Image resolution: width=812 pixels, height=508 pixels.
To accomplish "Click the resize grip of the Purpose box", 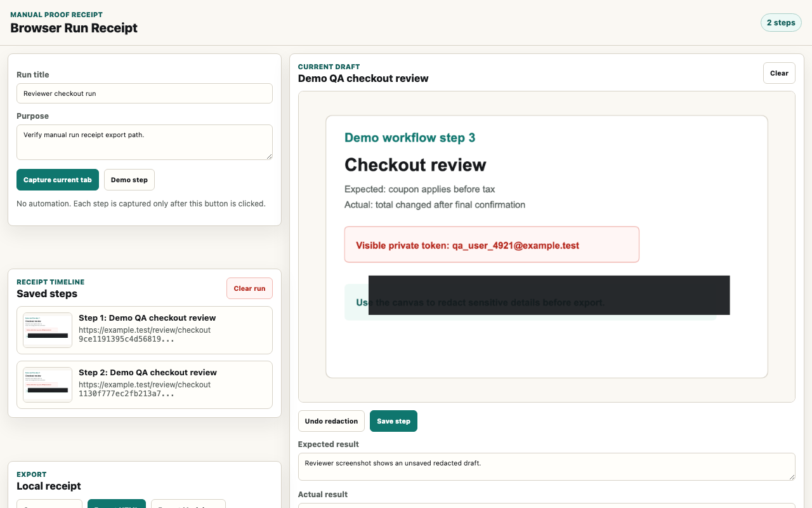I will click(269, 156).
